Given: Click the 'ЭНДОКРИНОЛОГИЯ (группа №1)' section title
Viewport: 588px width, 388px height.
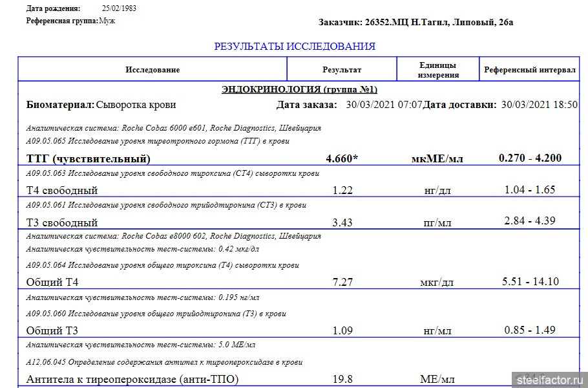Looking at the screenshot, I should pos(299,89).
